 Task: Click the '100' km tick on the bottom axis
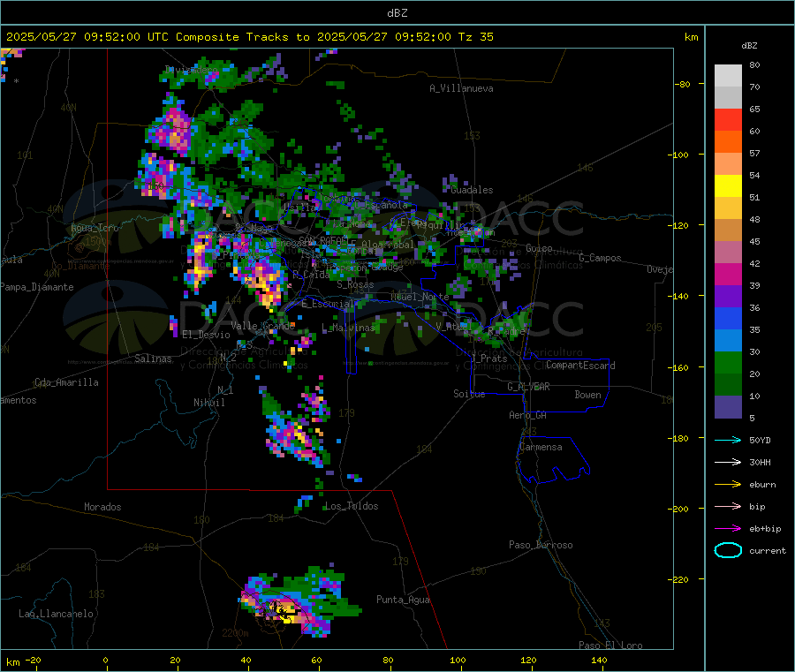click(x=458, y=660)
